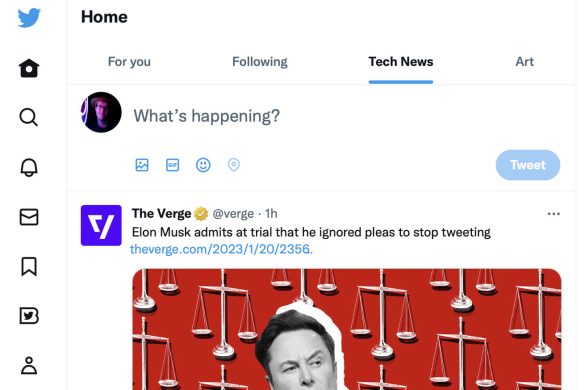Open Profile person icon
Image resolution: width=585 pixels, height=390 pixels.
click(x=29, y=365)
